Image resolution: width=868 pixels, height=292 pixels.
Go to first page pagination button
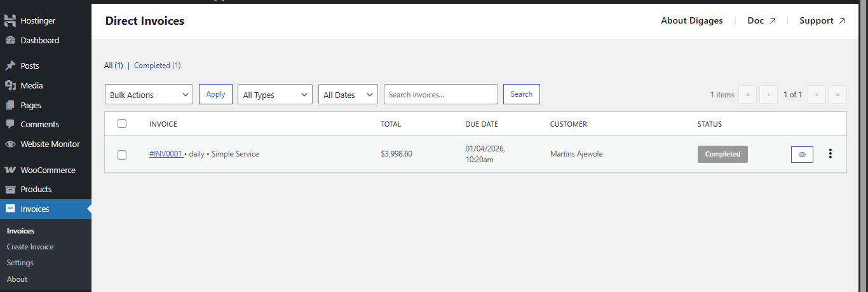(747, 94)
